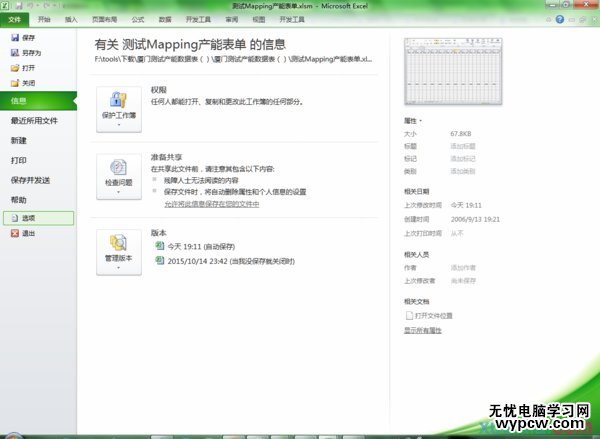Select the 文件 (File) tab
This screenshot has width=600, height=439.
click(x=15, y=20)
